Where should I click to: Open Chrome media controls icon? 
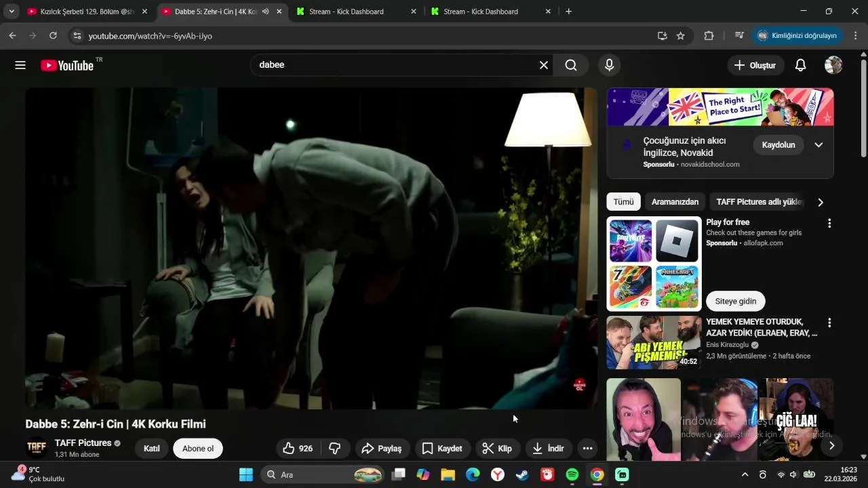pos(739,36)
